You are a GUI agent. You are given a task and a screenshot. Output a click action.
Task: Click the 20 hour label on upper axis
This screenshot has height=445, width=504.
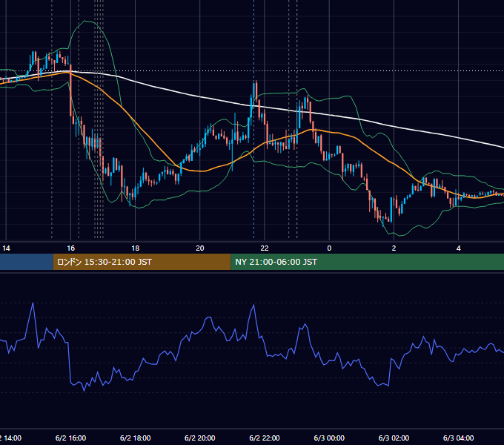(x=200, y=248)
